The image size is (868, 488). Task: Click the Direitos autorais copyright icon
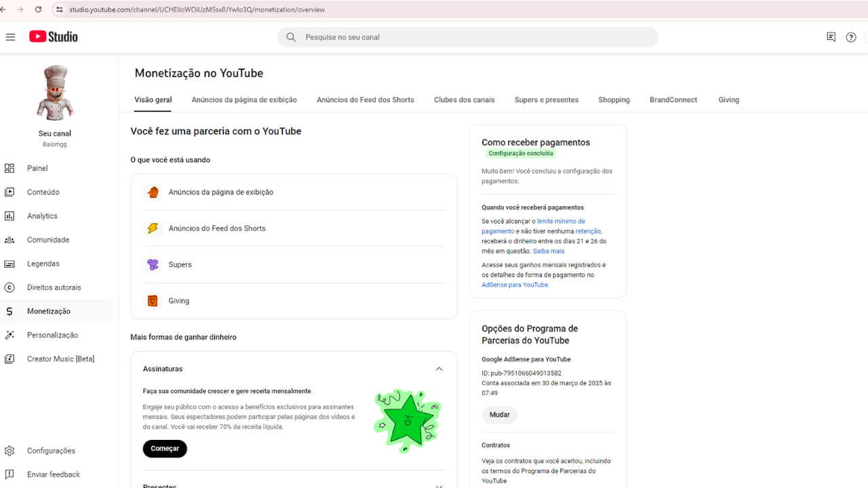9,287
